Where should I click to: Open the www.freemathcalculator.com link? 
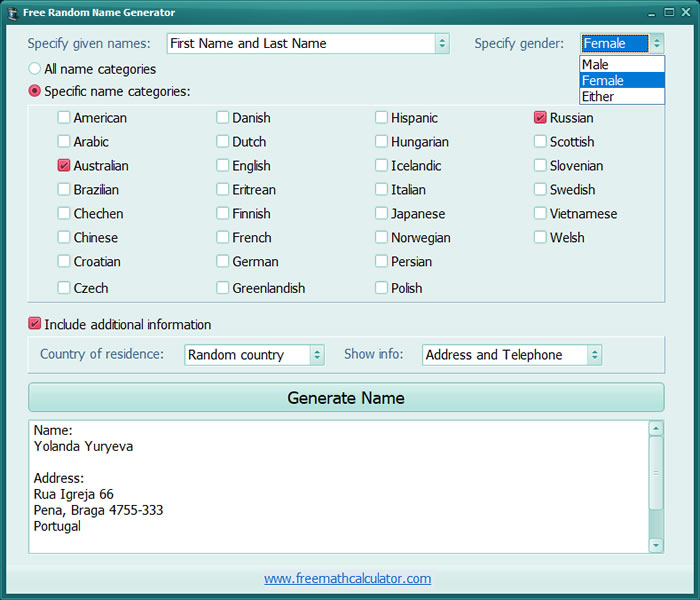pyautogui.click(x=347, y=578)
